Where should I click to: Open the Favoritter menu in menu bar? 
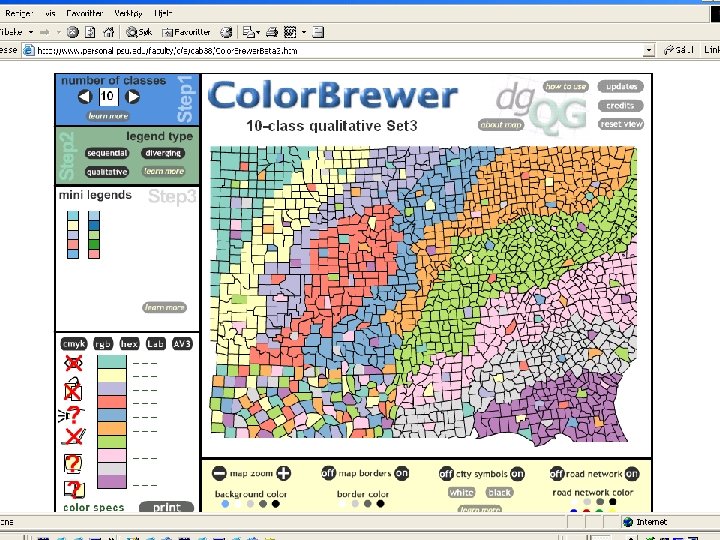coord(84,13)
